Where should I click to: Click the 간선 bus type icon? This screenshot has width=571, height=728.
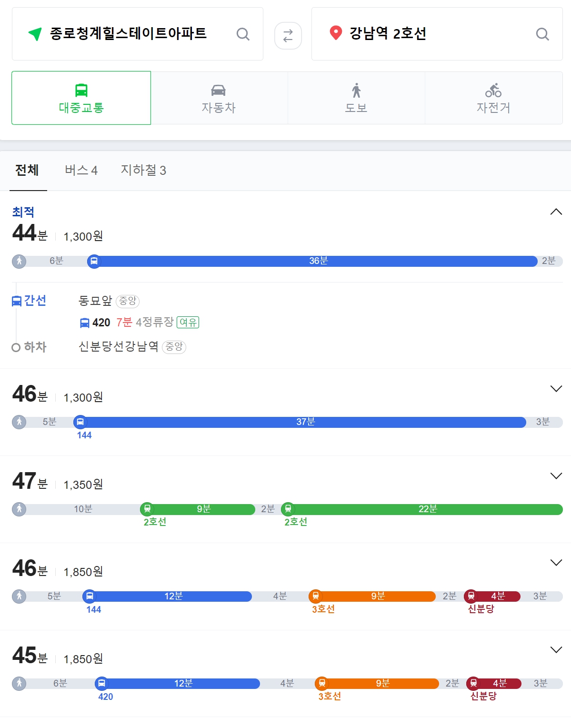17,301
